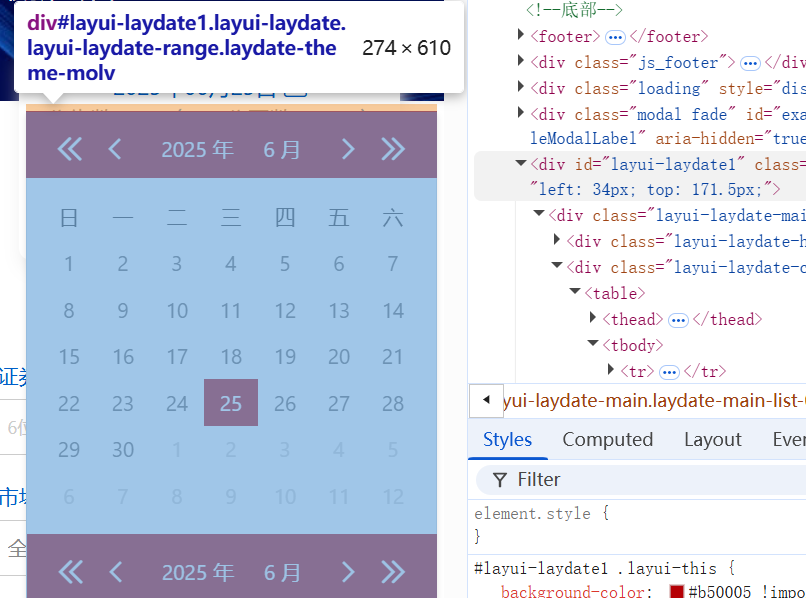Screen dimensions: 806x598
Task: Collapse the layui-laydate1 div node
Action: (x=521, y=163)
